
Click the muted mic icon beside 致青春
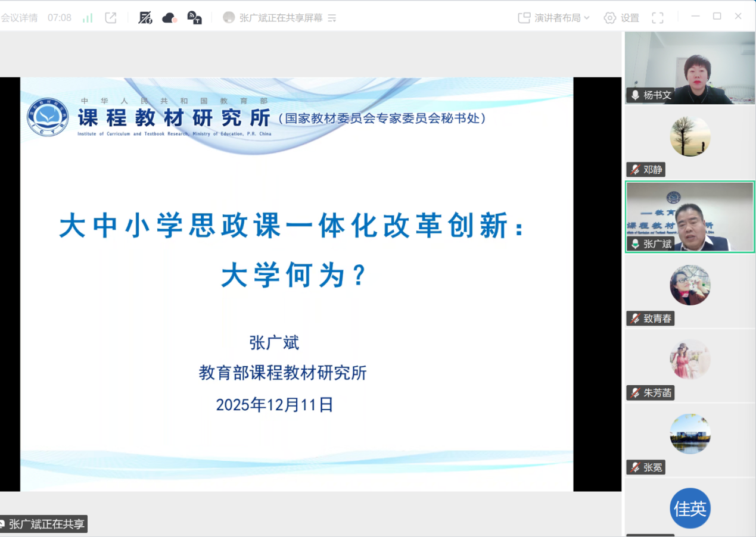(635, 319)
